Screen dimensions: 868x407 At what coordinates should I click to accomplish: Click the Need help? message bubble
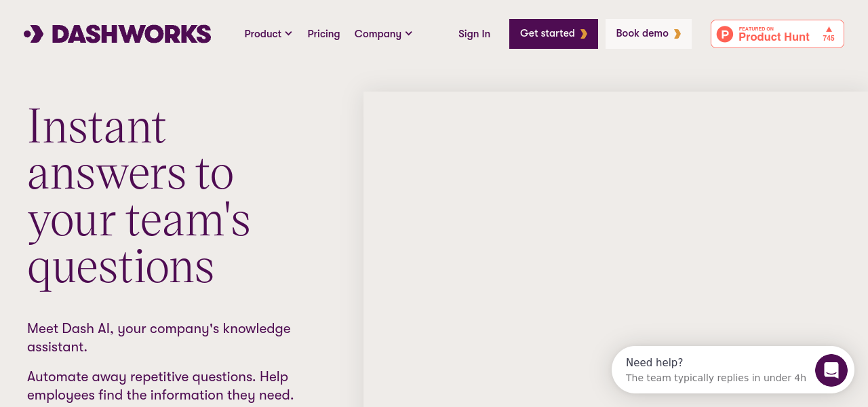(712, 370)
